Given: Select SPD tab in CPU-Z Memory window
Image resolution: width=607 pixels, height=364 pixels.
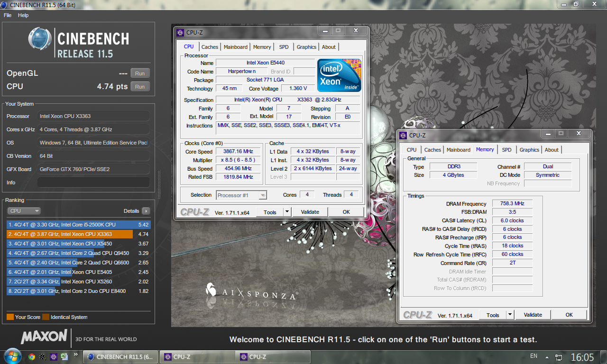Looking at the screenshot, I should pos(506,150).
